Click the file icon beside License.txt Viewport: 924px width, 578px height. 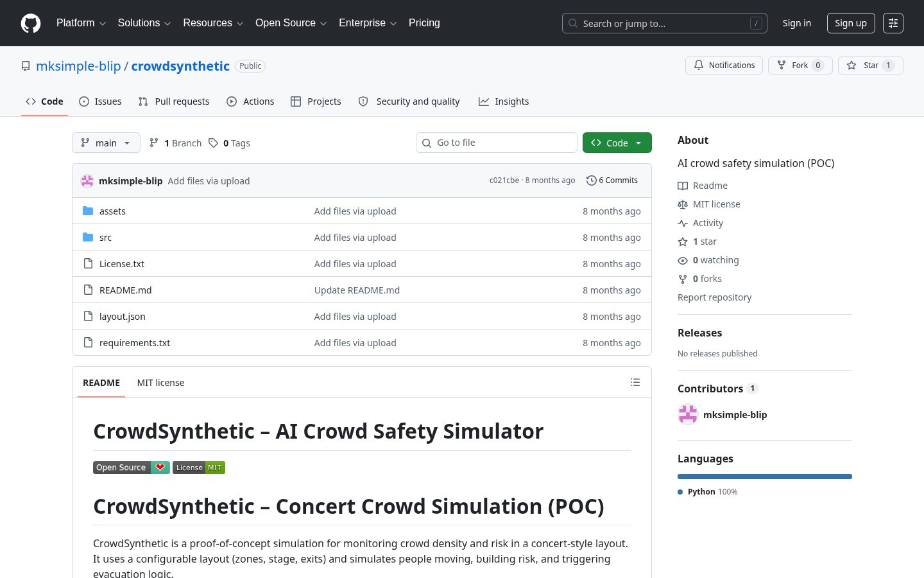[88, 263]
